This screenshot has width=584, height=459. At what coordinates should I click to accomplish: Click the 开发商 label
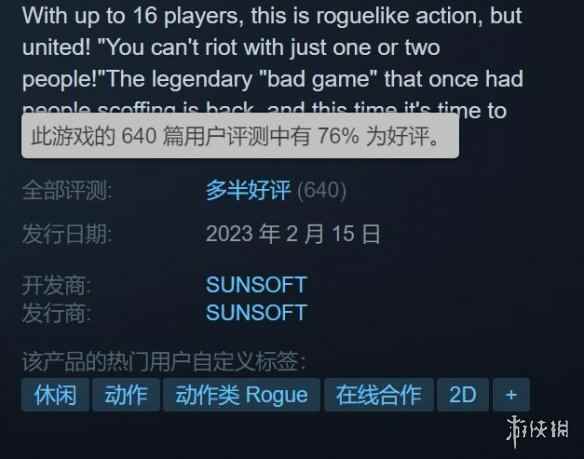point(57,286)
